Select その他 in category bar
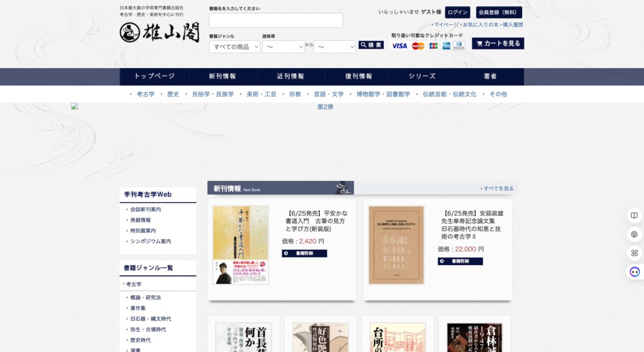Image resolution: width=644 pixels, height=352 pixels. click(x=498, y=94)
